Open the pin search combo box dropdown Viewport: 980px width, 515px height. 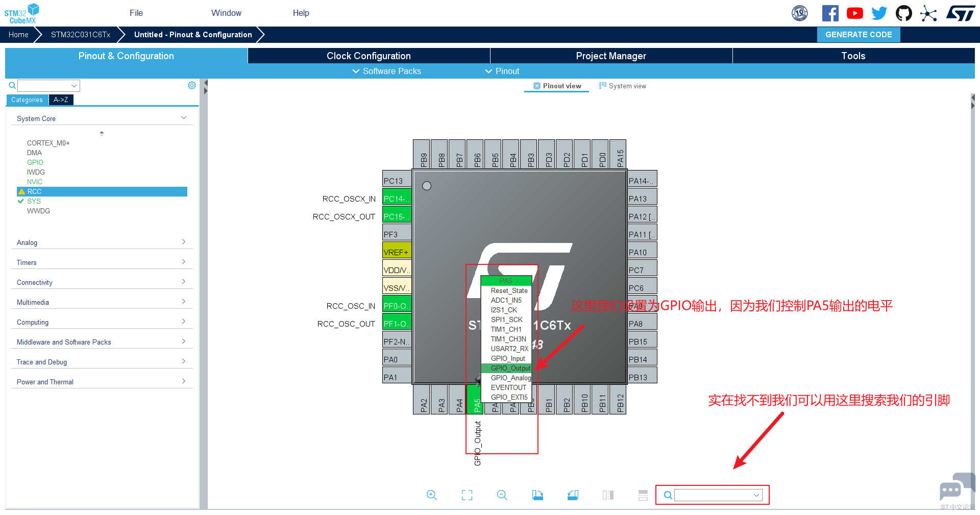coord(756,495)
